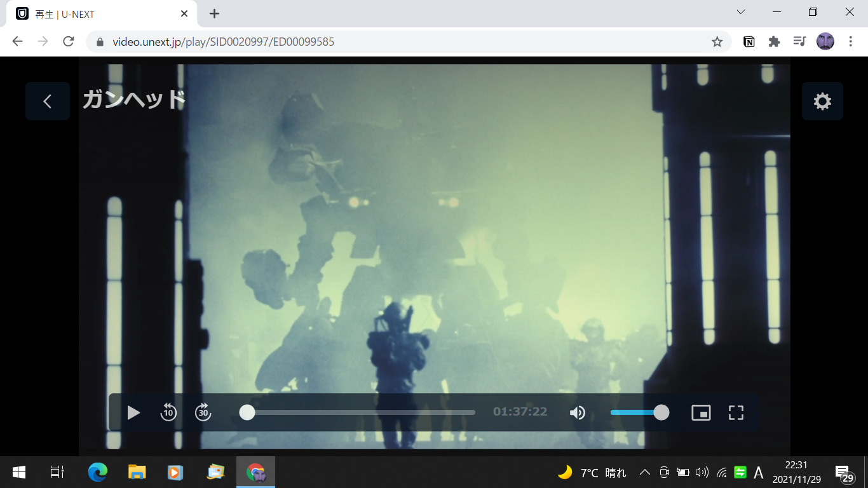
Task: Bookmark this page with star icon
Action: [717, 42]
